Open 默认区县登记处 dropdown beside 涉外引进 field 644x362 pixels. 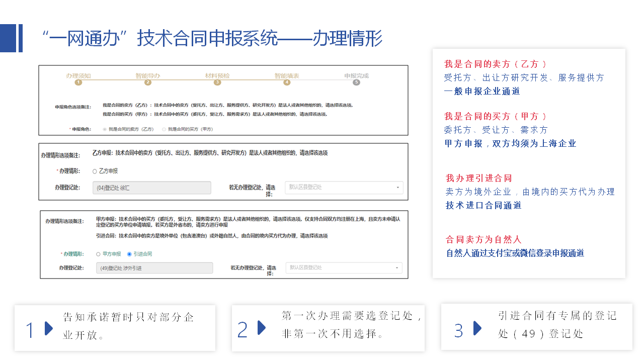344,267
